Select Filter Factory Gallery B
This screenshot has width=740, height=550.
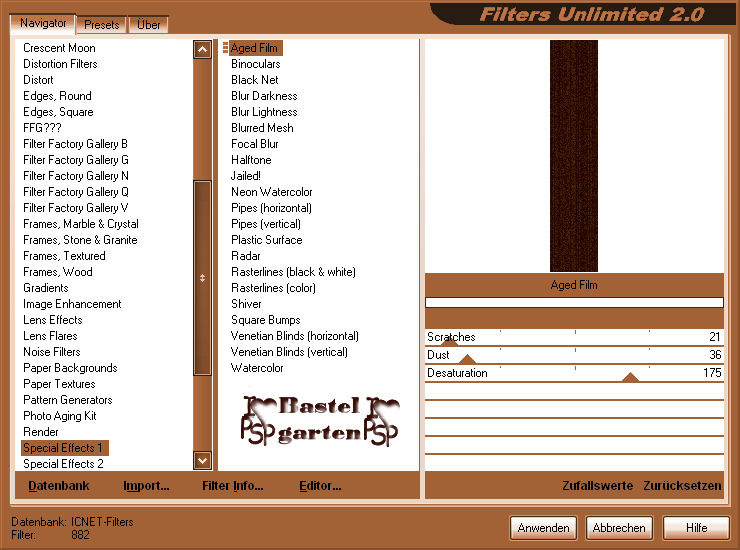[x=76, y=144]
